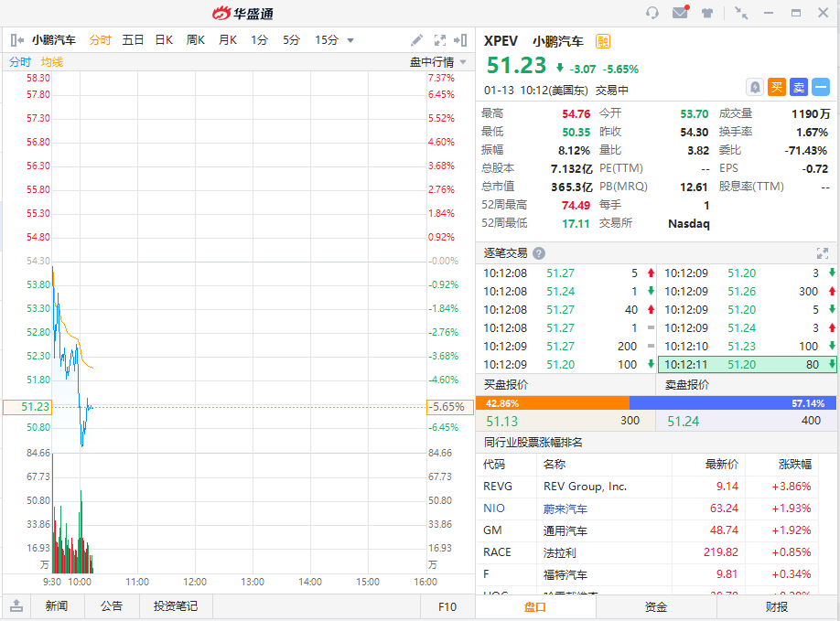840x621 pixels.
Task: Open the 新闻 news button
Action: point(57,605)
